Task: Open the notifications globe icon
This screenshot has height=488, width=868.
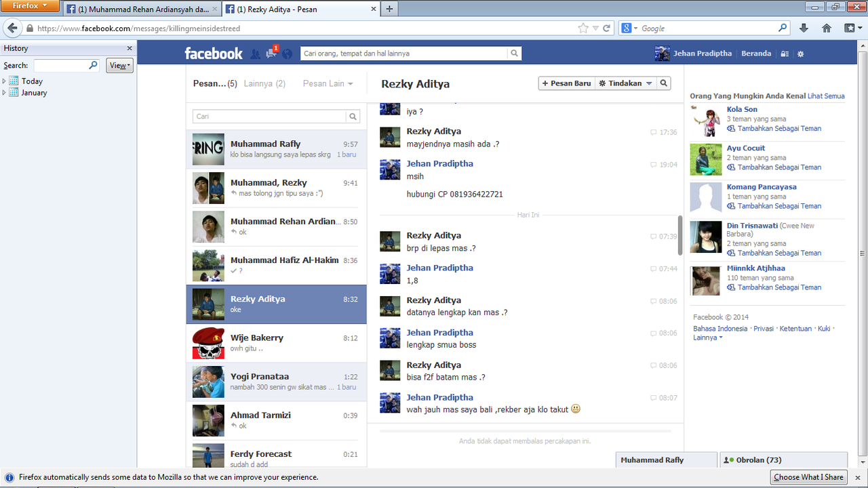Action: (288, 54)
